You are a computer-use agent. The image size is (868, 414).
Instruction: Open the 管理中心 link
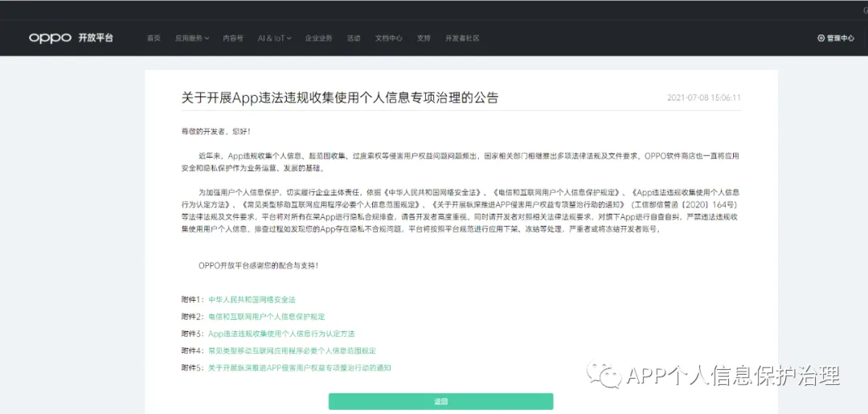(x=836, y=39)
